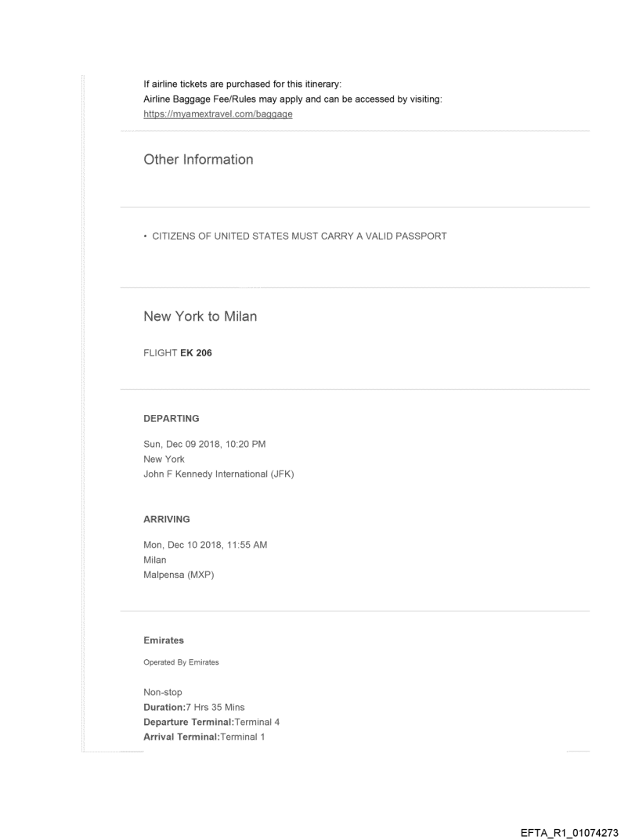Click John F Kennedy International (JFK) text
The width and height of the screenshot is (639, 840).
(x=218, y=472)
